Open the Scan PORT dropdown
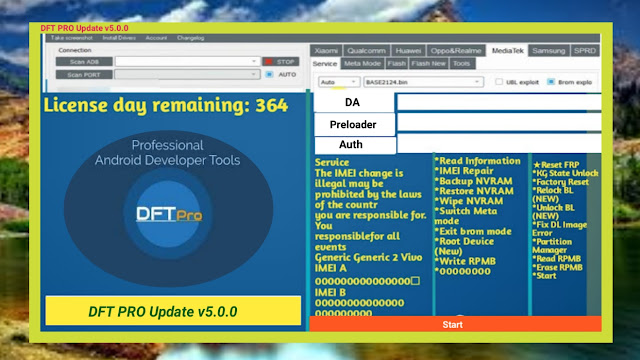 tap(187, 74)
